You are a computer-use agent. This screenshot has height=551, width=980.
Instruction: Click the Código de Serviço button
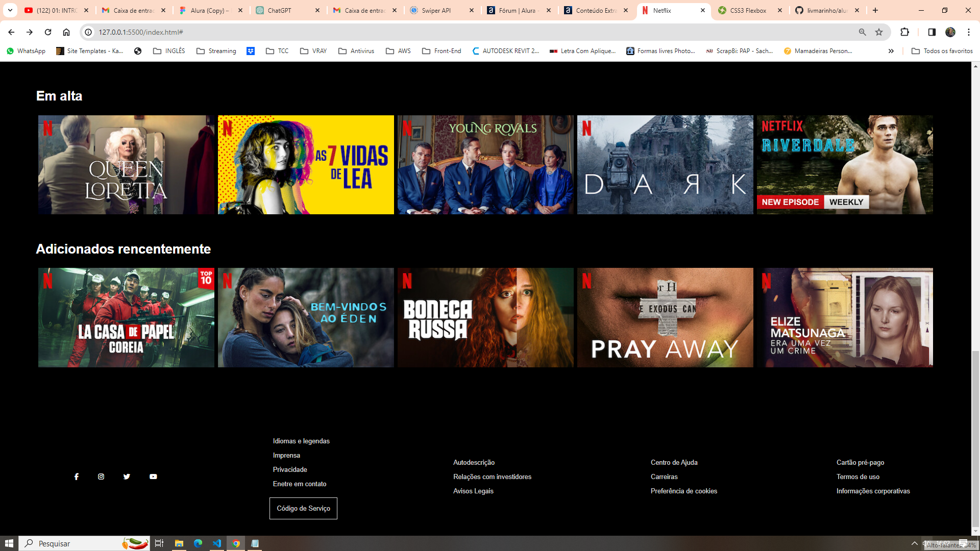click(303, 509)
